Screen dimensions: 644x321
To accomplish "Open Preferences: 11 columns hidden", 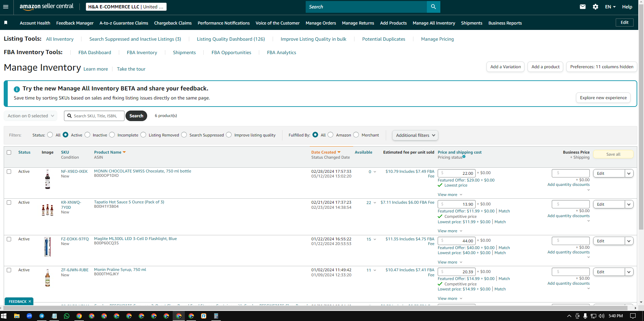I will 602,67.
